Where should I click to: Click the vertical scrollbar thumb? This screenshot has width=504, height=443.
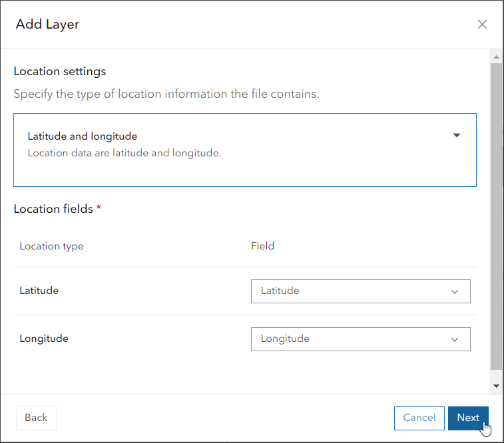pyautogui.click(x=496, y=216)
